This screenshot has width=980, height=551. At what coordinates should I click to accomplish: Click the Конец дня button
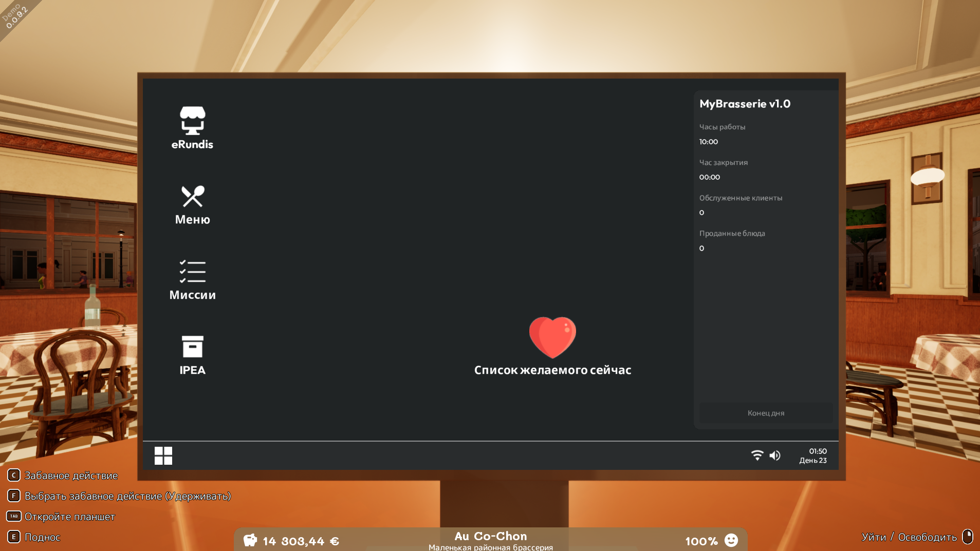point(766,413)
